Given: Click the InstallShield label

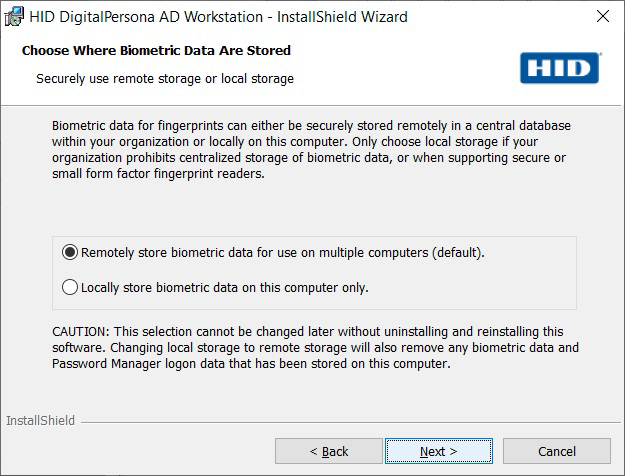Looking at the screenshot, I should point(40,421).
